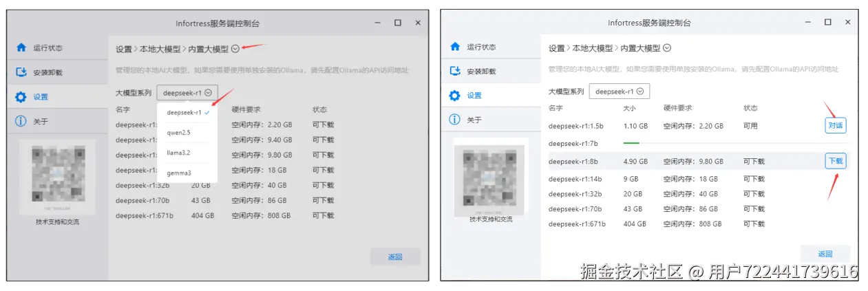Screen dimensions: 868x291
Task: Click 硬件要求 column header in right window
Action: pyautogui.click(x=677, y=109)
